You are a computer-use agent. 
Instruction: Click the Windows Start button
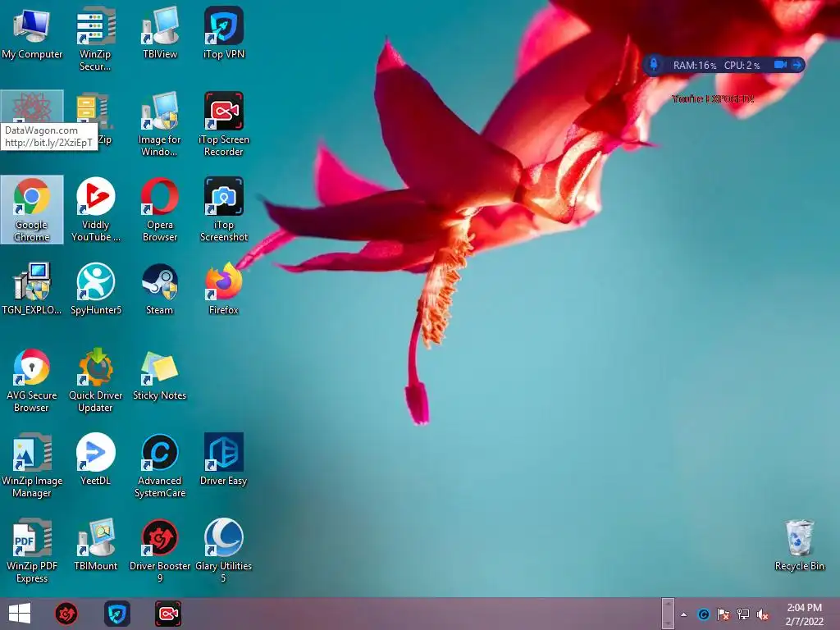20,614
